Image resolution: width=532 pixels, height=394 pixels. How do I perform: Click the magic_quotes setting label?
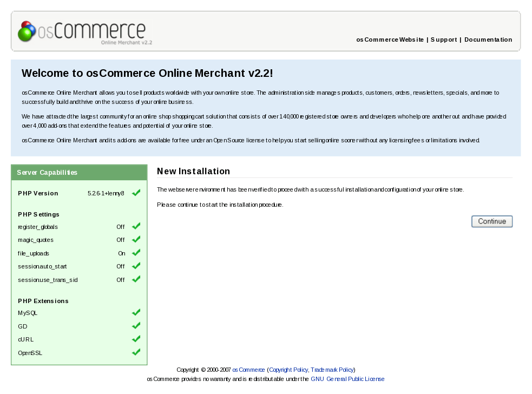point(36,240)
